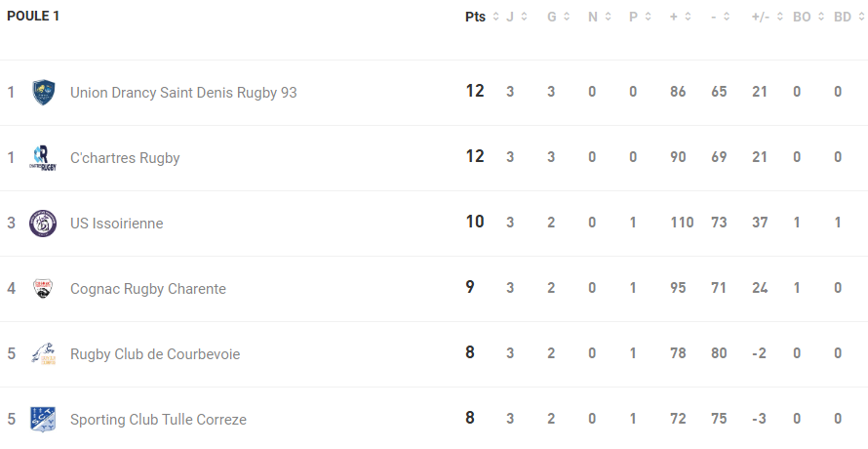This screenshot has height=449, width=868.
Task: Click the US Issoirienne club crest
Action: (43, 224)
